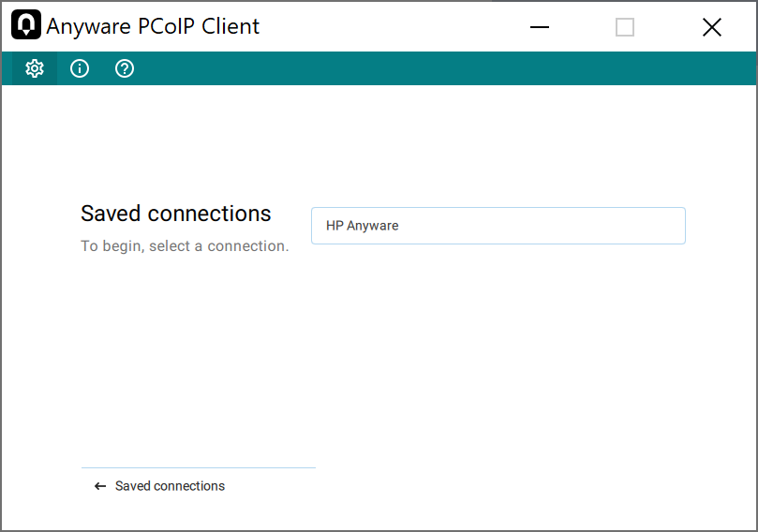Click right end of HP Anyware entry

(x=656, y=226)
